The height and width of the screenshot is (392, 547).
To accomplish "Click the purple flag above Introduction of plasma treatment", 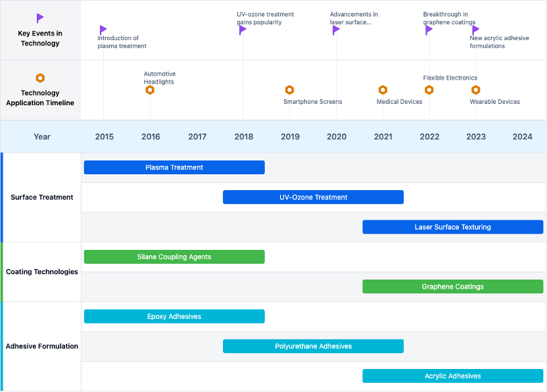I will [103, 30].
